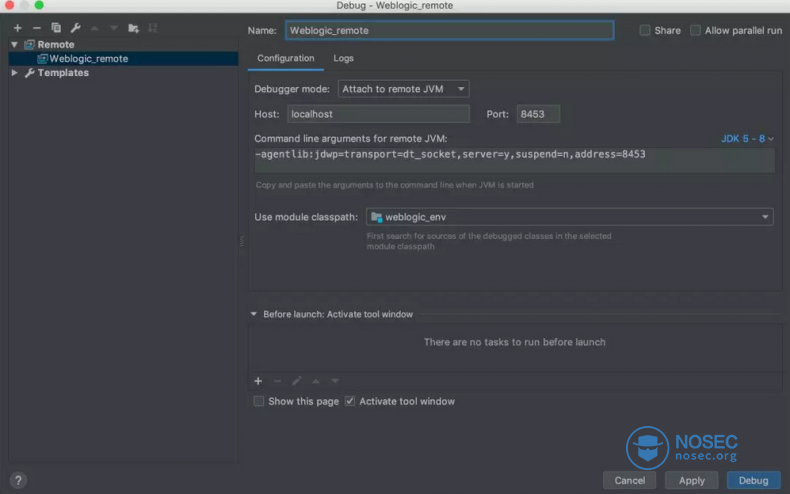Toggle Allow parallel run checkbox

(x=696, y=31)
